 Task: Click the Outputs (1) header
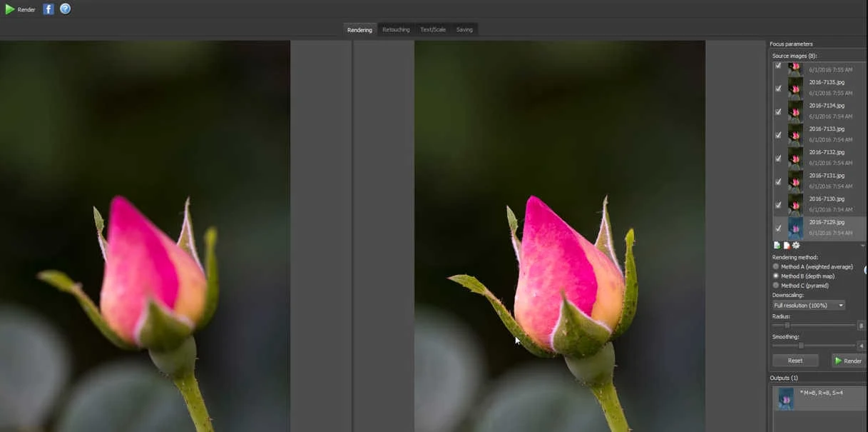point(784,378)
